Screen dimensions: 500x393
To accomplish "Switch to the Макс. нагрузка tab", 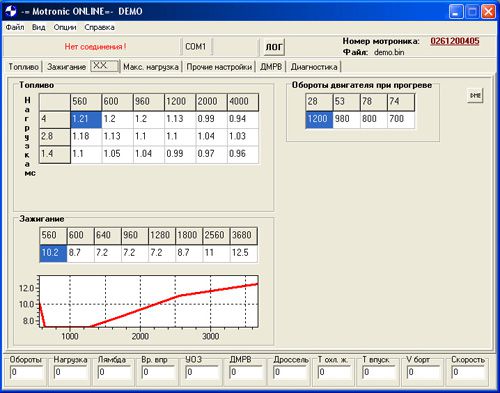I will click(x=151, y=67).
